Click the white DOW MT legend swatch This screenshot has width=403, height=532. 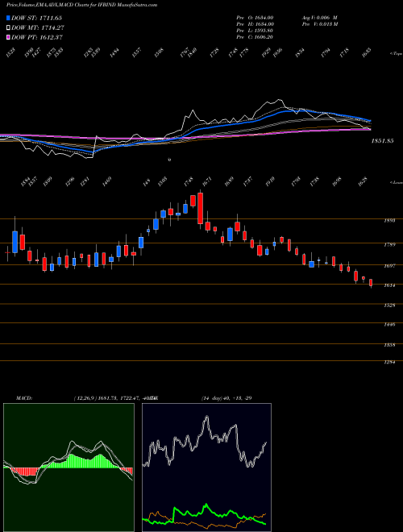[x=8, y=28]
